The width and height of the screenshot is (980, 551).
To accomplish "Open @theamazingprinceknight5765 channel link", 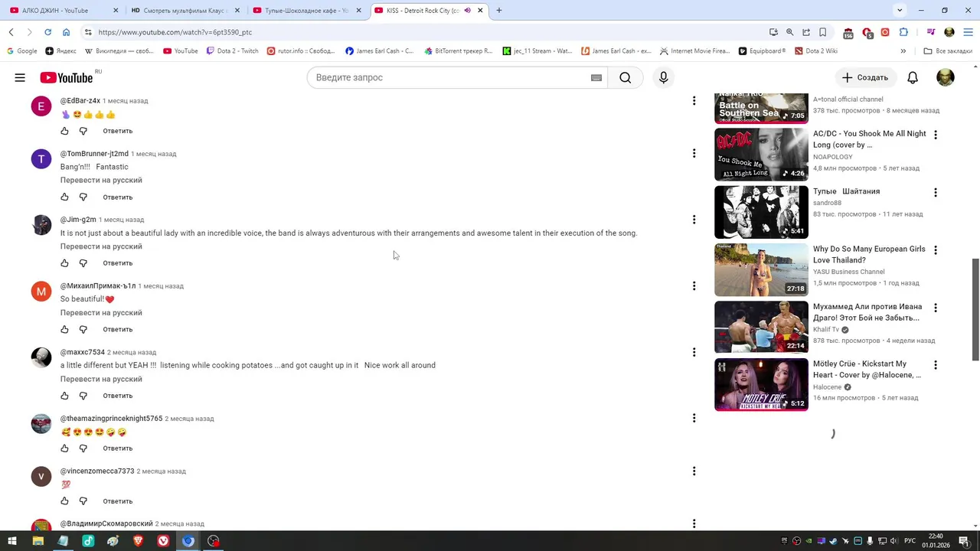I will click(112, 419).
